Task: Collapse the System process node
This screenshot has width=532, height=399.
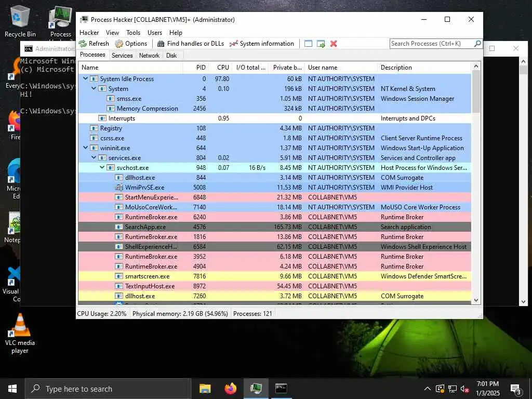Action: tap(94, 88)
